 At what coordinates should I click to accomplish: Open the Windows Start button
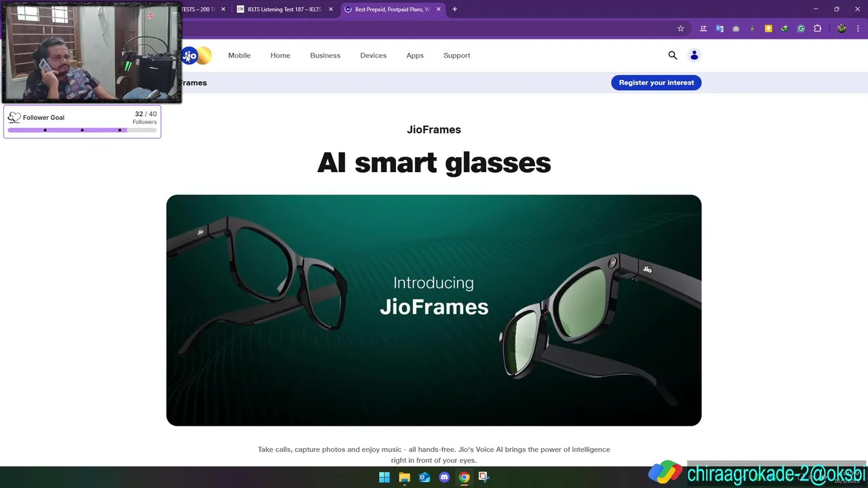coord(384,477)
